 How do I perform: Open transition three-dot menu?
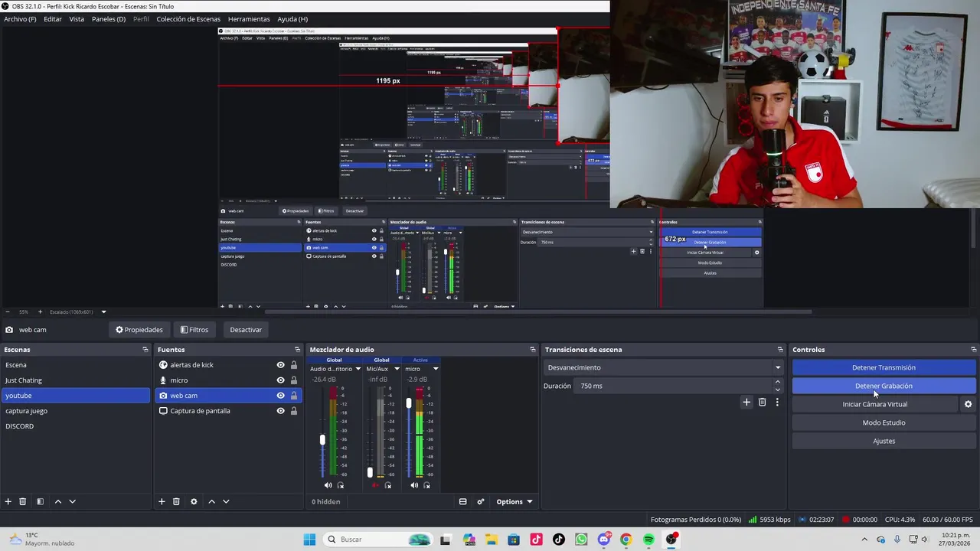pyautogui.click(x=777, y=402)
